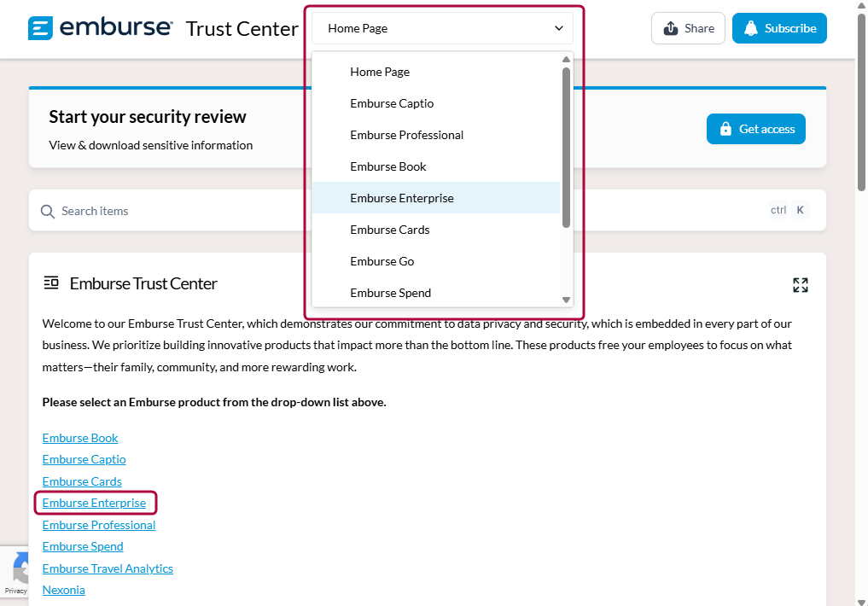Select Emburse Enterprise from dropdown list
The width and height of the screenshot is (868, 606).
tap(401, 198)
